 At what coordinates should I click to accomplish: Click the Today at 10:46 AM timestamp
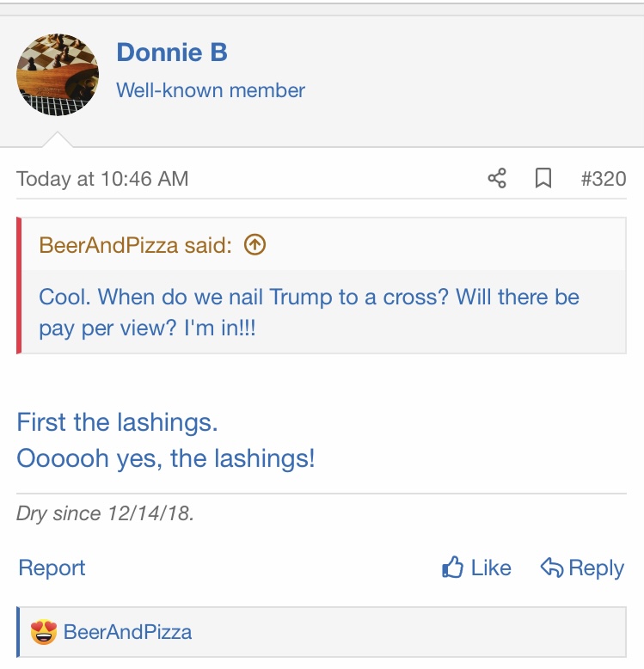pyautogui.click(x=102, y=179)
